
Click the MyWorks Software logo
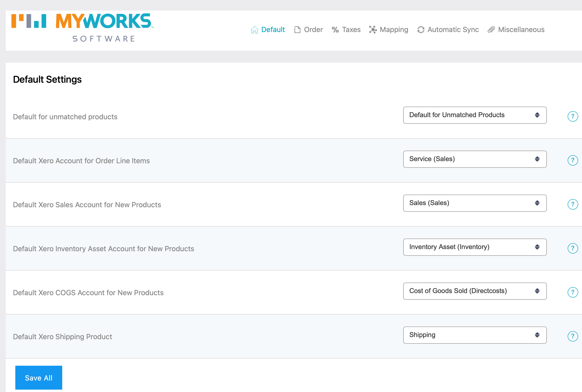[x=83, y=28]
